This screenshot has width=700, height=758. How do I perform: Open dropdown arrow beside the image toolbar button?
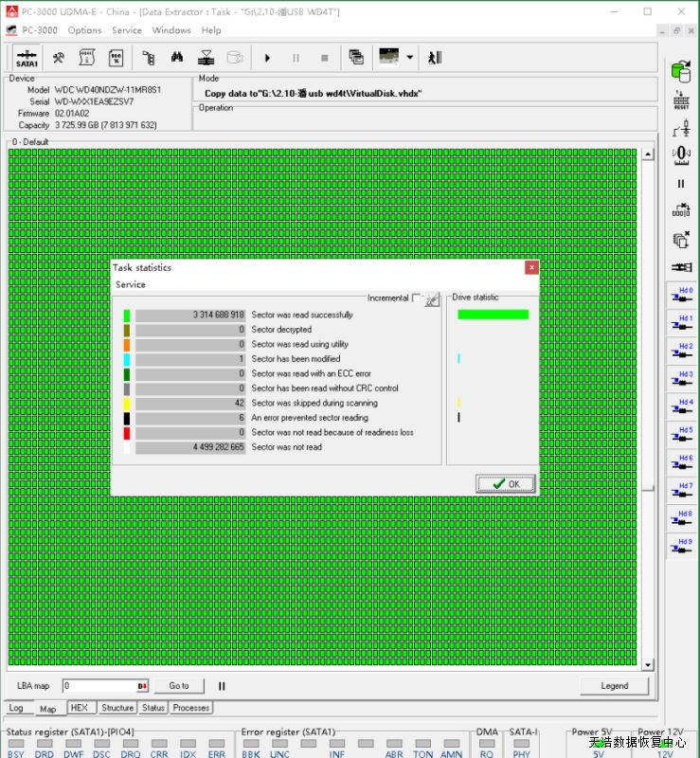[x=409, y=57]
